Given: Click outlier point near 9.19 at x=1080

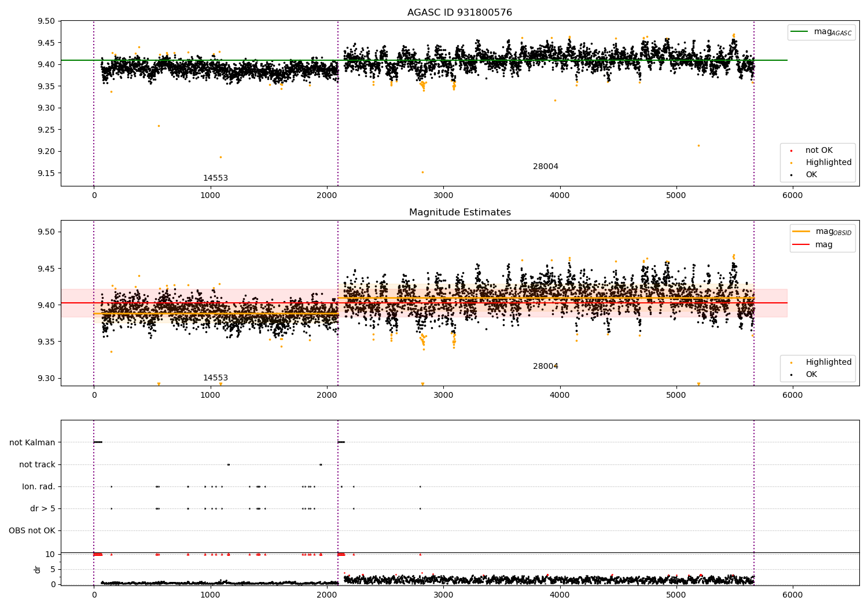Looking at the screenshot, I should point(220,157).
